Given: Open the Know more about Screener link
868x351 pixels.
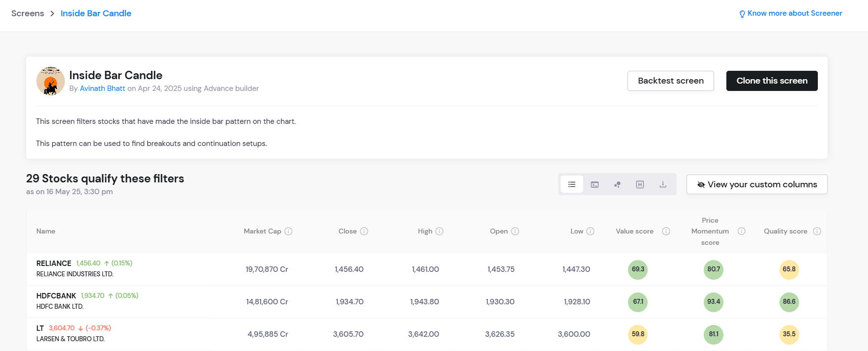Looking at the screenshot, I should [x=795, y=13].
